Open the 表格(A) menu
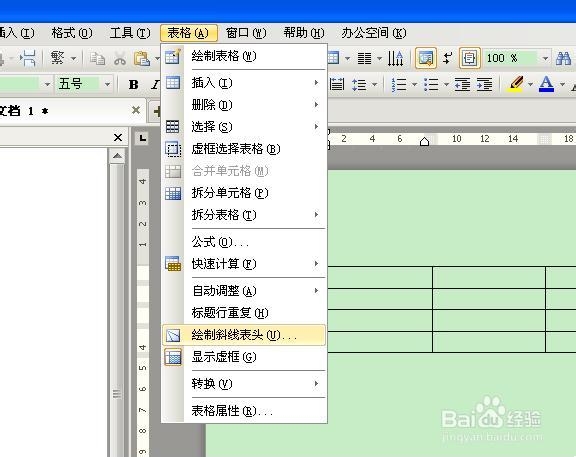 188,33
